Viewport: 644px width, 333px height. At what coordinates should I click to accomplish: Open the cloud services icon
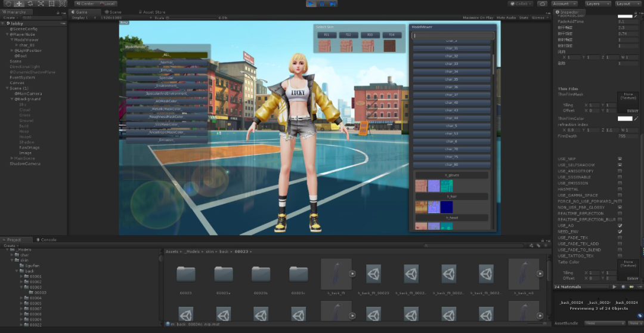point(541,4)
